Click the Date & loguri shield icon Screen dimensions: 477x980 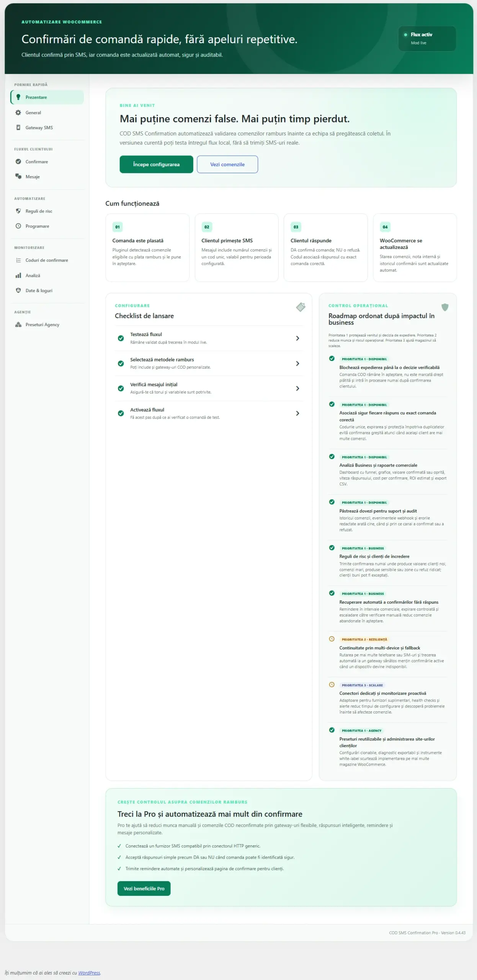point(18,290)
